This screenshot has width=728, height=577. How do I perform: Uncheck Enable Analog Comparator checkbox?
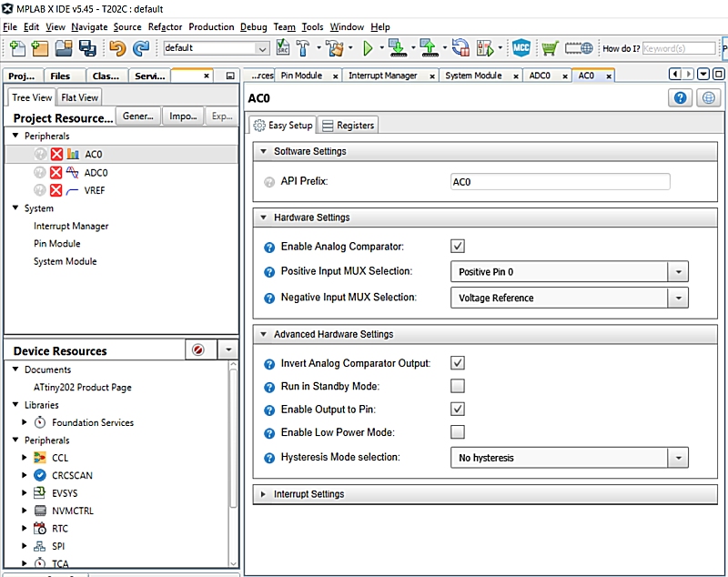[x=458, y=247]
